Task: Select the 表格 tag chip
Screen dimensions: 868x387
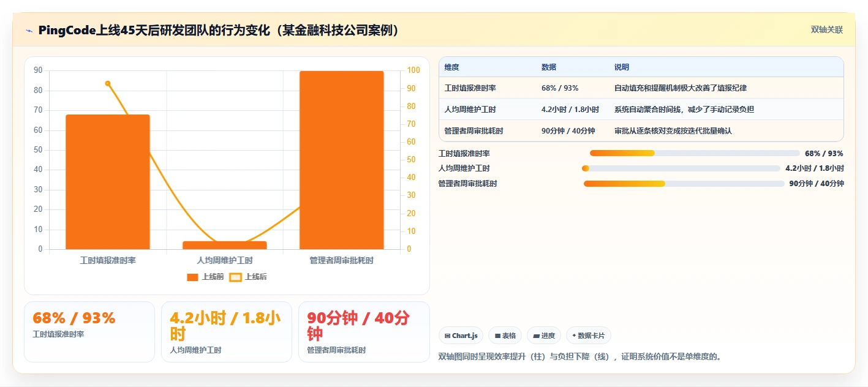Action: point(505,336)
